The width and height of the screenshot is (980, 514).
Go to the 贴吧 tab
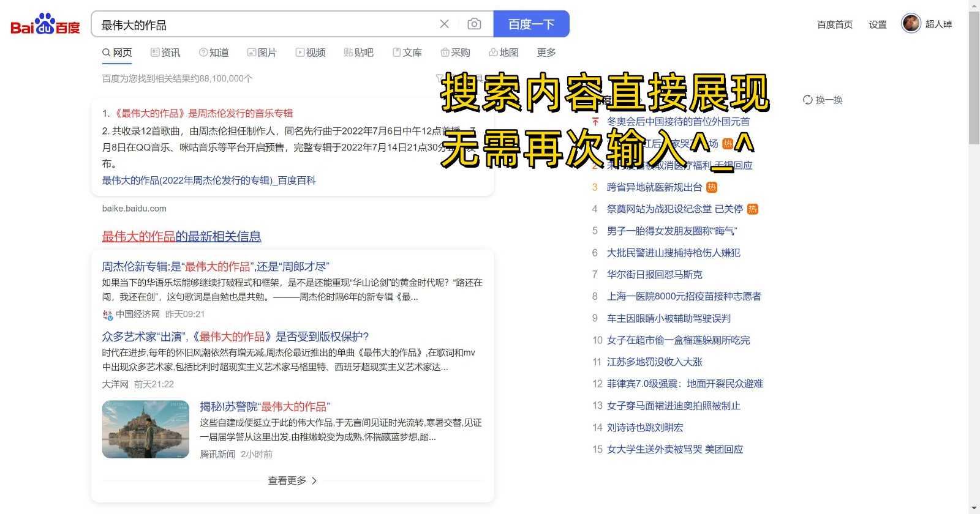click(x=358, y=53)
